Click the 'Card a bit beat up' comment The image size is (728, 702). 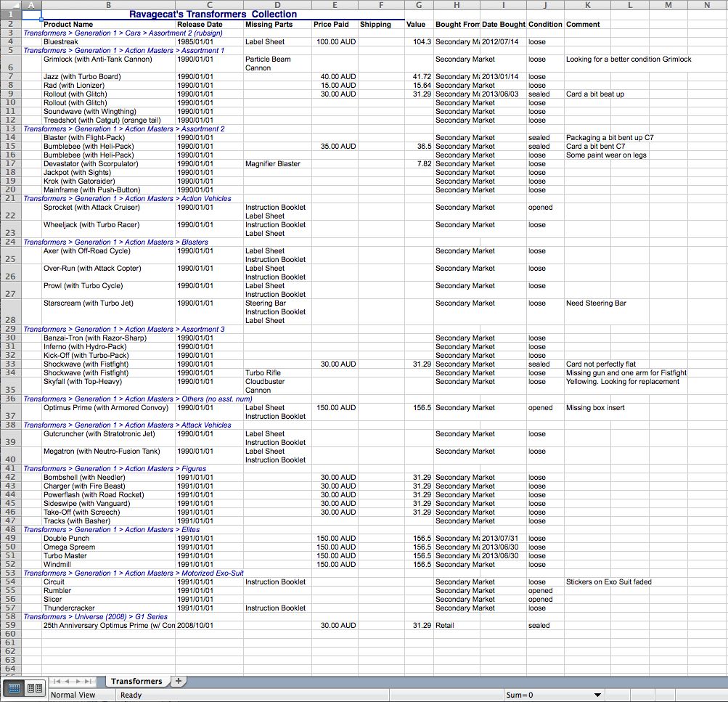[594, 94]
